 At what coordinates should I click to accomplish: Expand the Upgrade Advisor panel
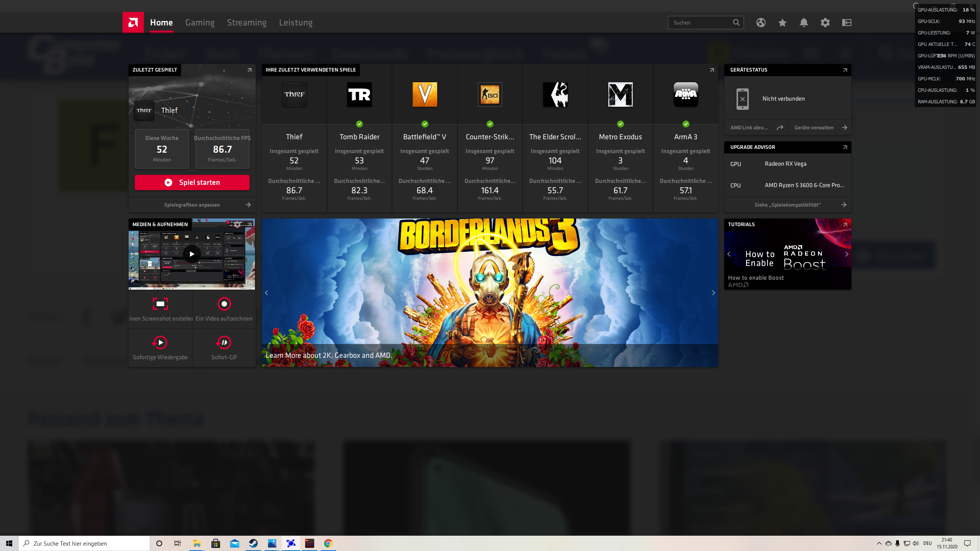[845, 147]
